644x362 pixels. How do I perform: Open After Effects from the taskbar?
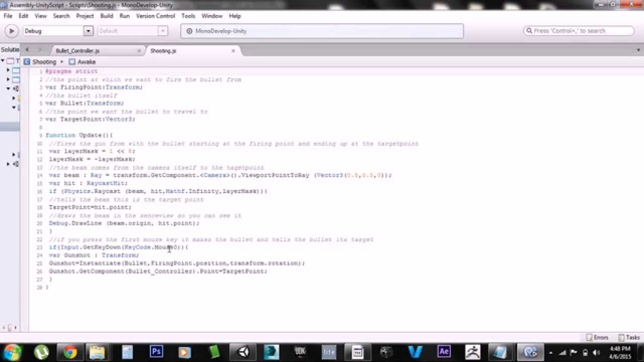click(x=444, y=352)
